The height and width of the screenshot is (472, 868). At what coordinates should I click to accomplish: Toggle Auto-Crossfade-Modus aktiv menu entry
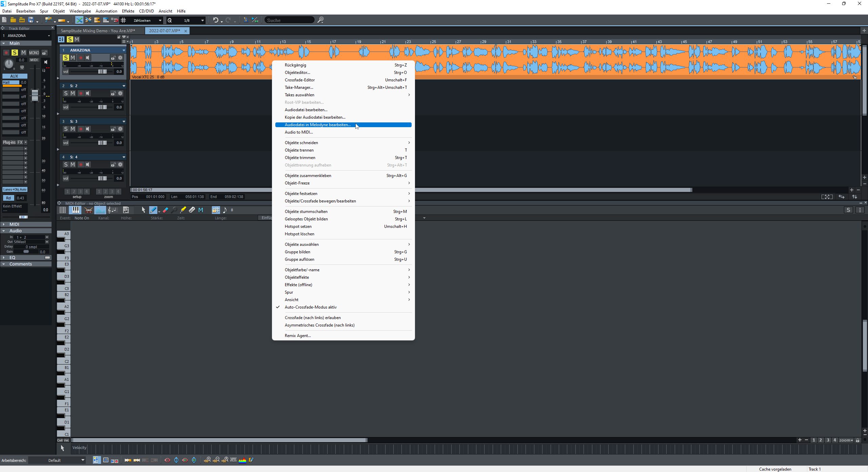pos(343,307)
